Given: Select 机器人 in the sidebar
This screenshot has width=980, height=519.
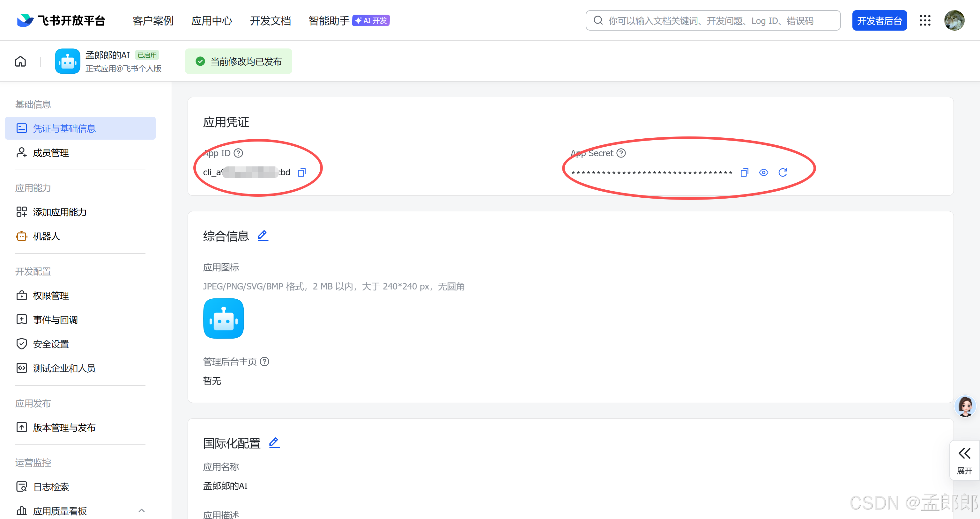Looking at the screenshot, I should point(46,236).
